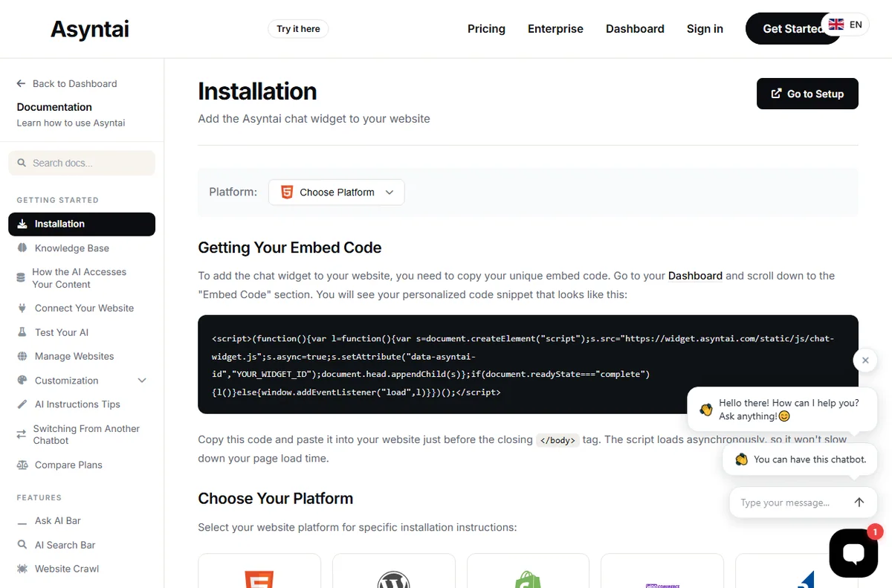892x588 pixels.
Task: Click the Back to Dashboard text link
Action: 75,84
